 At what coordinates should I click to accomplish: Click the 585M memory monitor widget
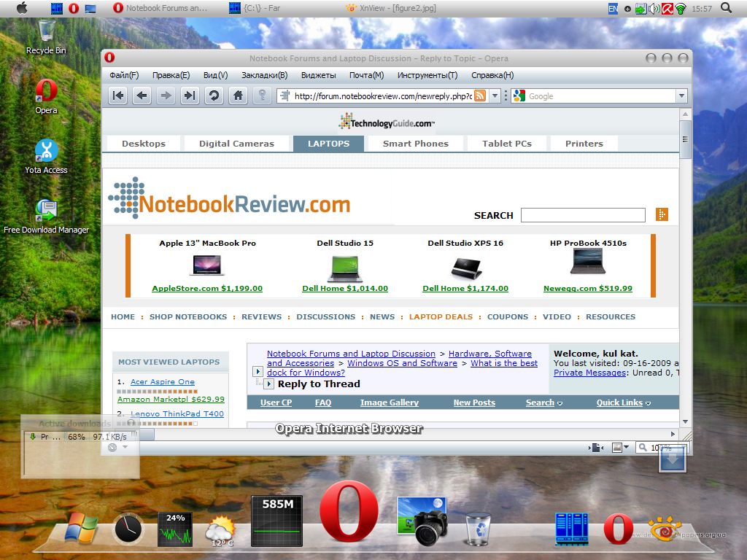(276, 521)
